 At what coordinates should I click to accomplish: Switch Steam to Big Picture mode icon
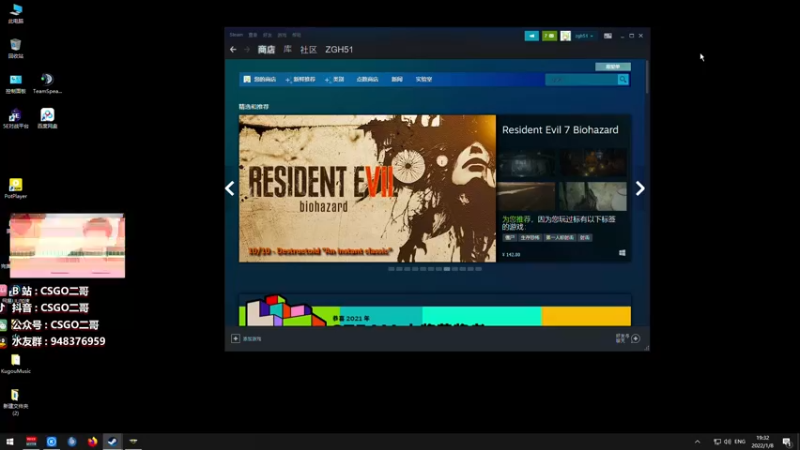click(608, 36)
